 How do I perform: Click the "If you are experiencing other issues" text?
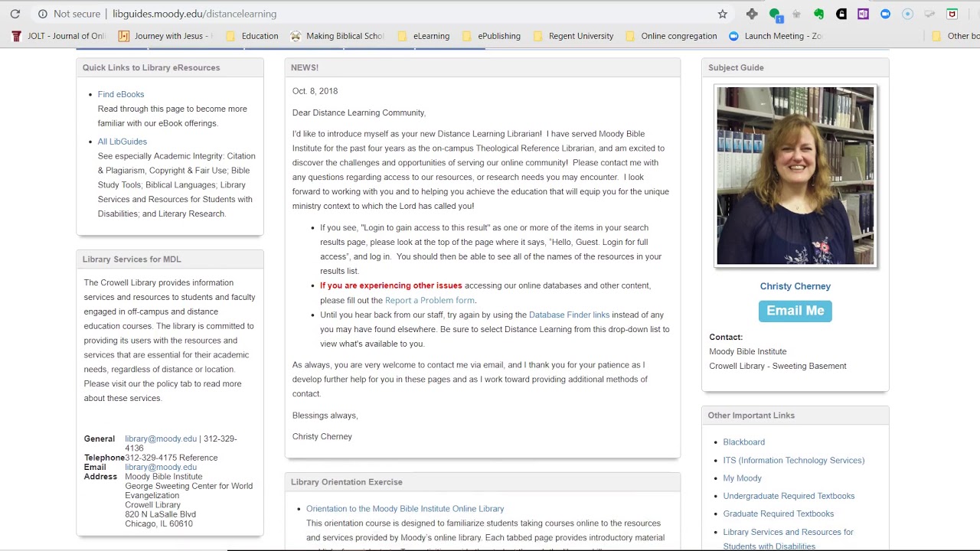391,285
